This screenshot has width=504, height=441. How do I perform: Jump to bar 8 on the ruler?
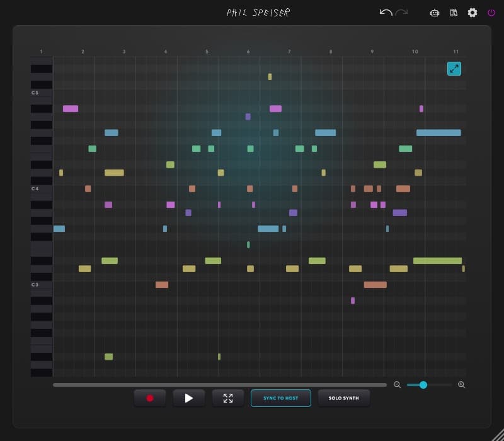tap(331, 52)
